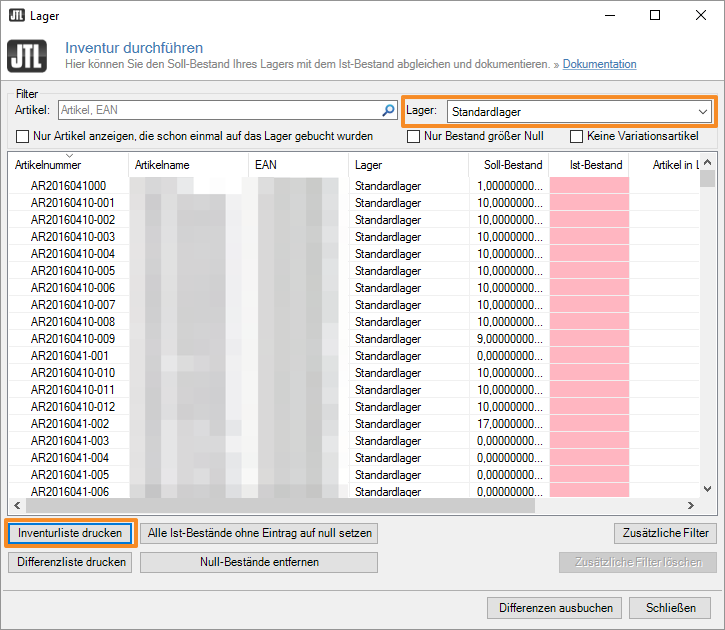725x630 pixels.
Task: Set all Ist-Bestände ohne Eintrag auf null
Action: click(x=259, y=533)
